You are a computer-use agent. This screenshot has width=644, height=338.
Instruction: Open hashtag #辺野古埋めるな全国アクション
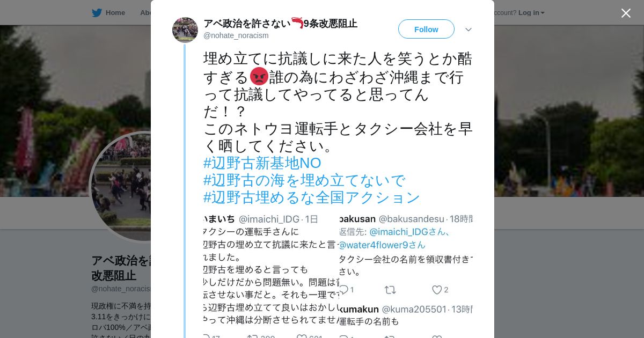pyautogui.click(x=311, y=197)
